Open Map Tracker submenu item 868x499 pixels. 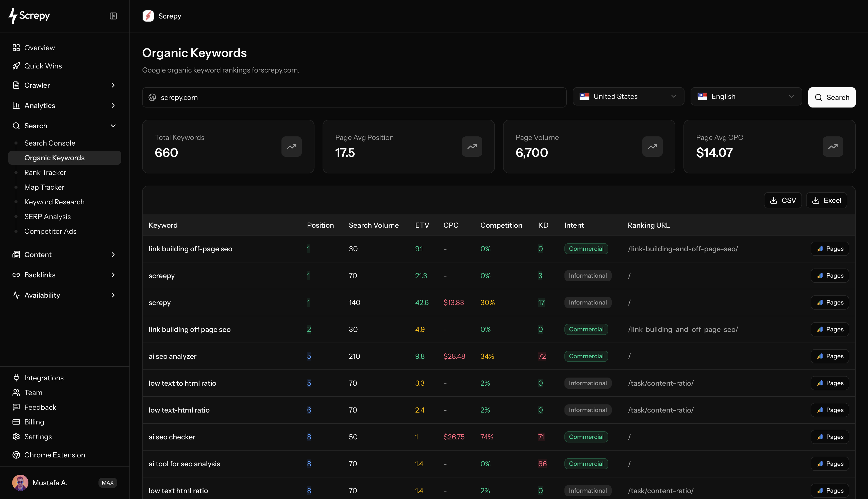click(44, 187)
